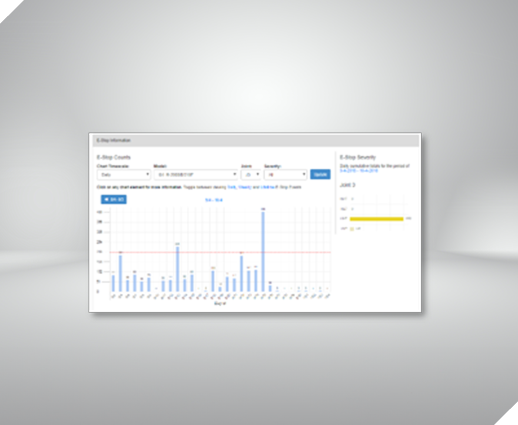Click the small pale yellow severity bar
The image size is (518, 425).
click(x=352, y=229)
